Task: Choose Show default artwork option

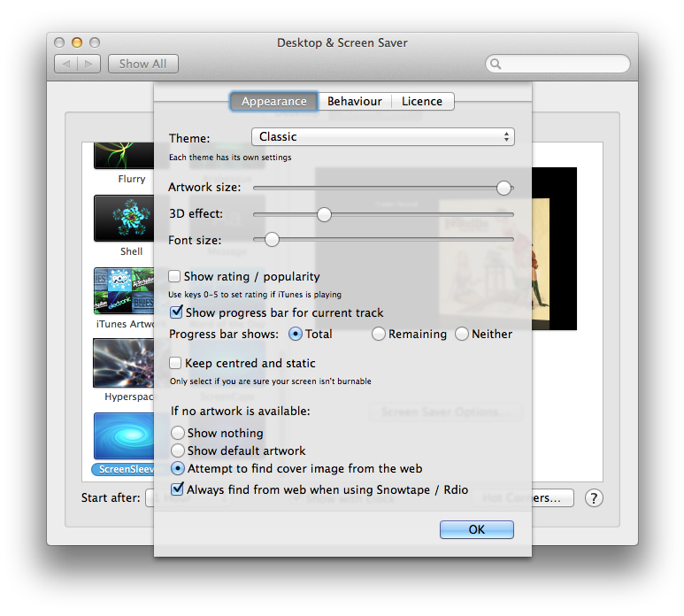Action: (178, 450)
